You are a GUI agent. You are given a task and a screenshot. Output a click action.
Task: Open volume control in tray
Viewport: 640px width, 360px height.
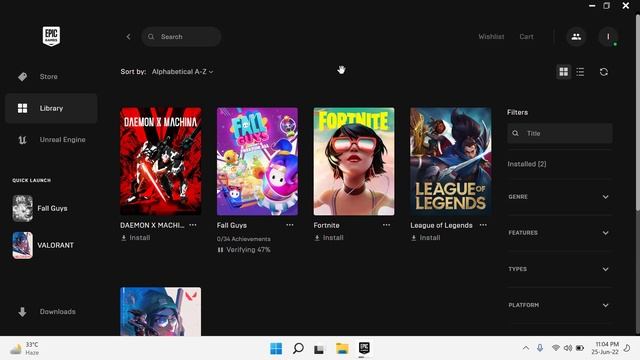click(x=568, y=348)
